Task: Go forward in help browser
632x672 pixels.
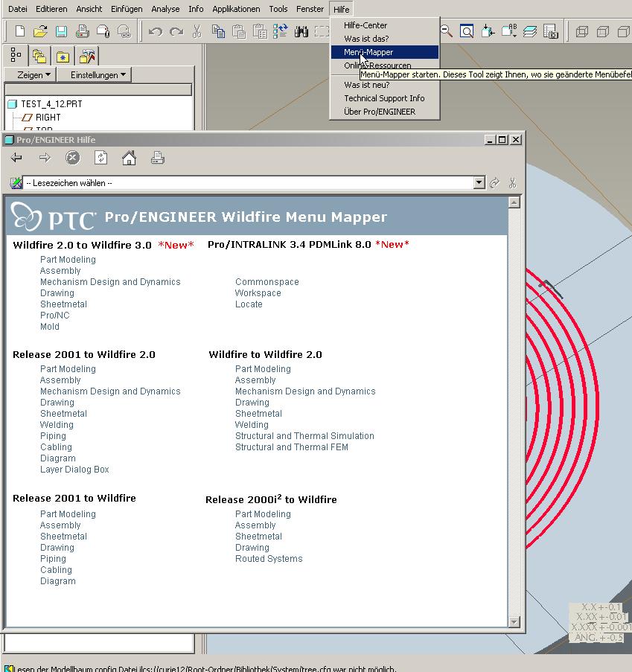Action: tap(45, 158)
